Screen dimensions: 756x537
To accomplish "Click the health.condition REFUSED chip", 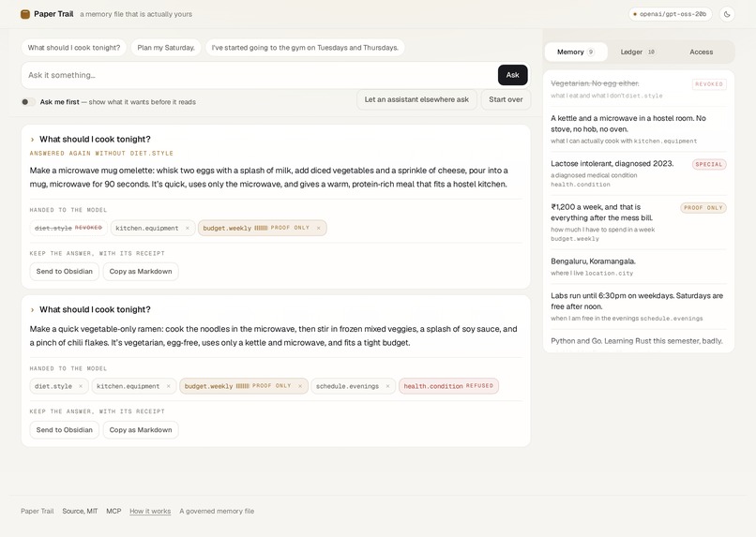I will tap(449, 386).
